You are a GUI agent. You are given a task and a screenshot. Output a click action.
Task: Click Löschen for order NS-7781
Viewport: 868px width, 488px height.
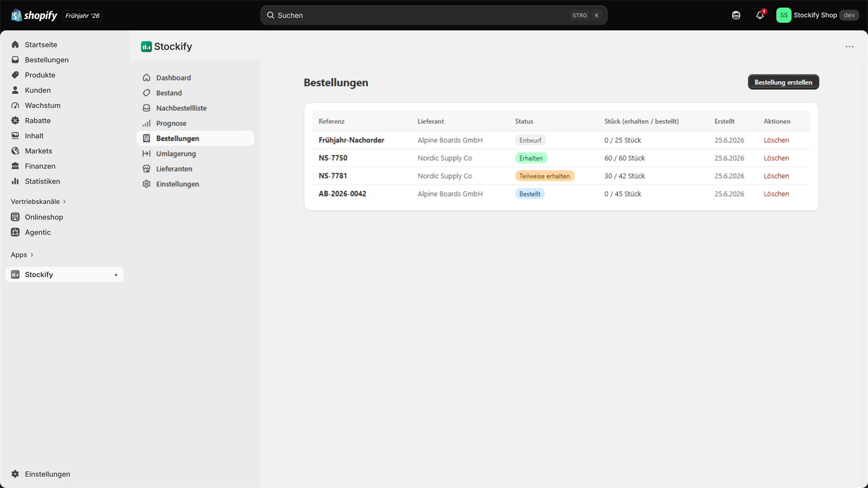(776, 176)
